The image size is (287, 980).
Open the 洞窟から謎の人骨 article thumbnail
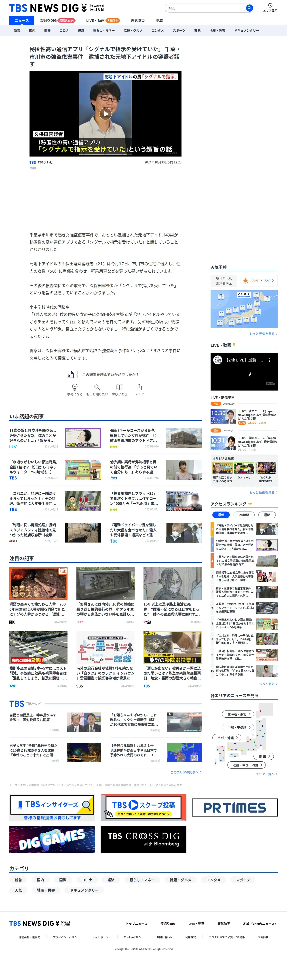(38, 583)
